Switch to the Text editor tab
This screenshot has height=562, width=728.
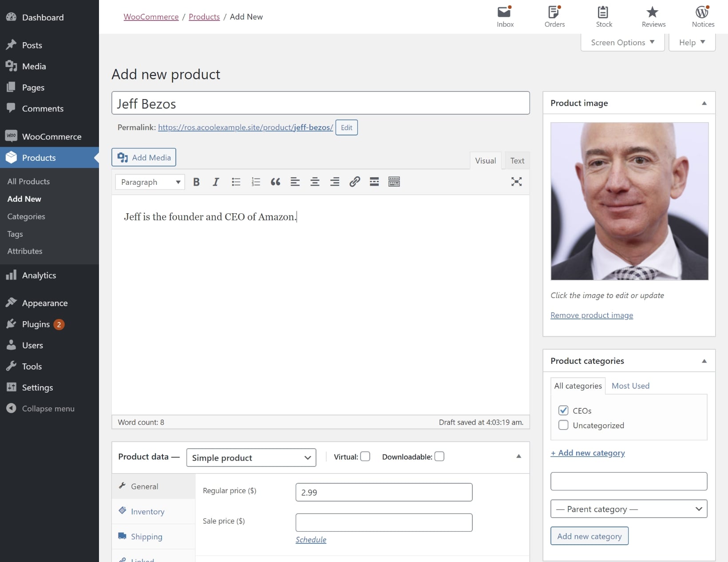[517, 160]
